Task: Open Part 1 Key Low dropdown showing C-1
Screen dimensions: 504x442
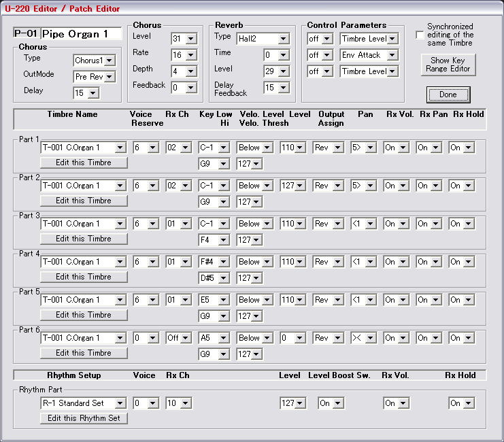Action: (x=214, y=148)
